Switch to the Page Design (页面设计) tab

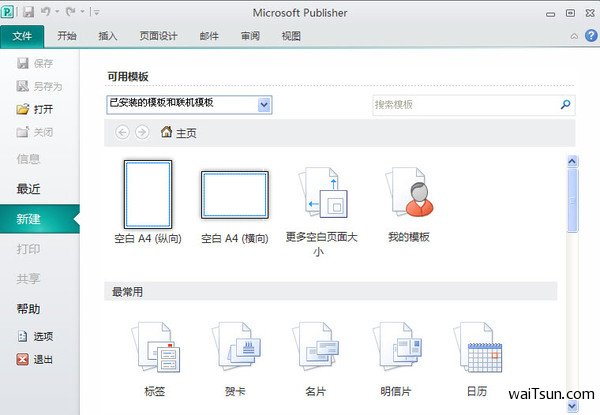pyautogui.click(x=160, y=36)
